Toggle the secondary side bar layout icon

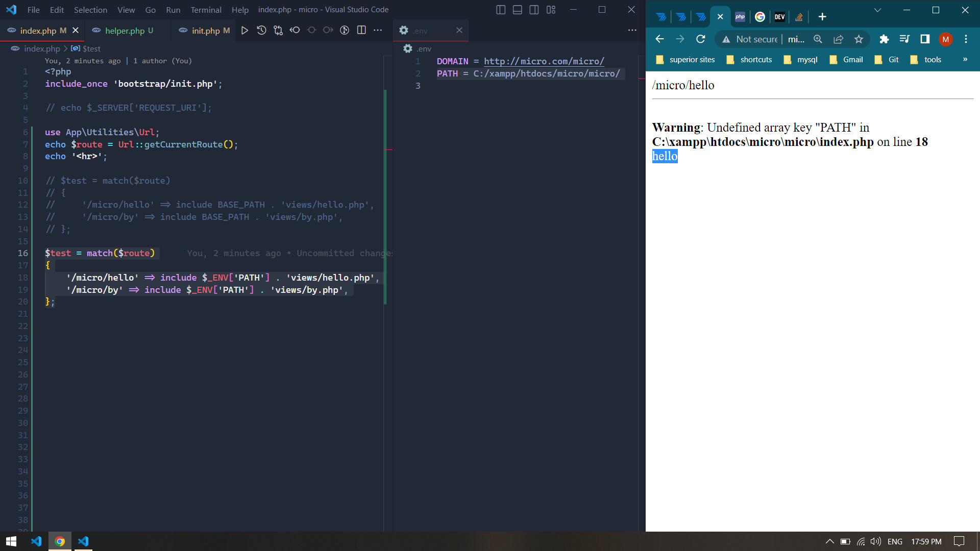(x=534, y=10)
